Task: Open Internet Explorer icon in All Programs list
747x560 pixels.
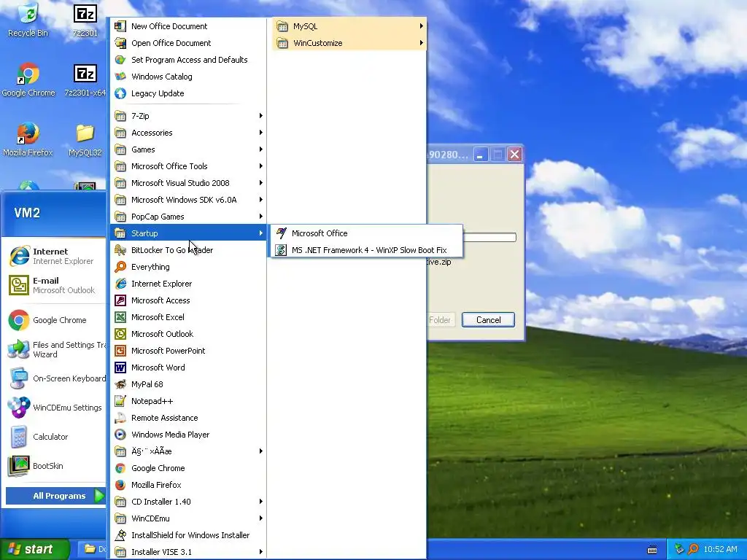Action: click(120, 284)
